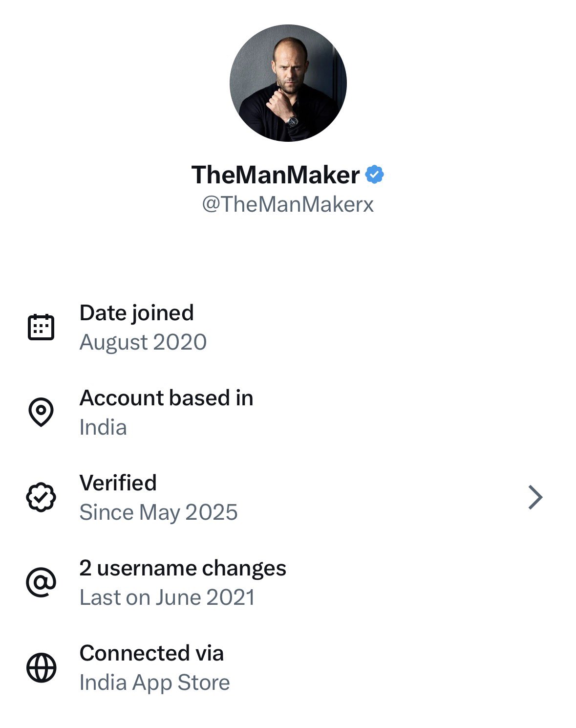Open the Verified row label

coord(118,483)
